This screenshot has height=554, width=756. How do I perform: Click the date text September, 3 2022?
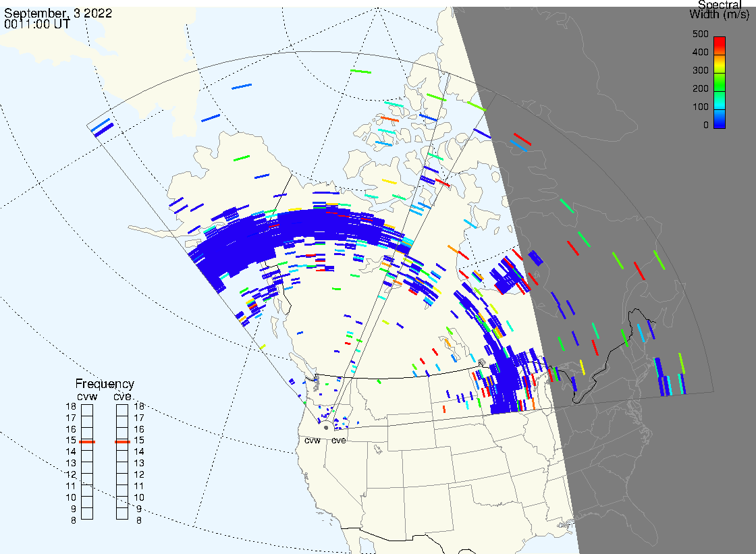tap(58, 13)
